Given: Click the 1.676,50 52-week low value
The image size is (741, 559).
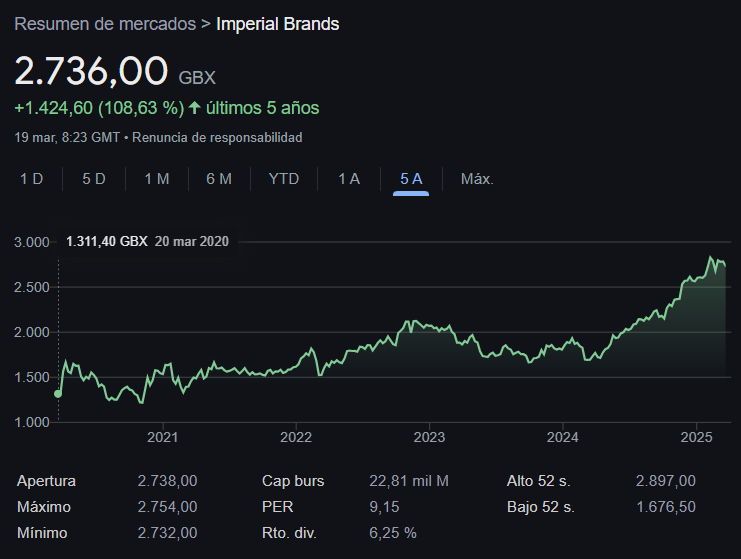Looking at the screenshot, I should pos(665,507).
